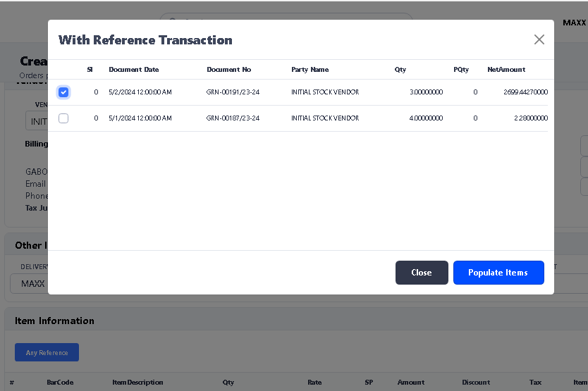Click the Party Name column header
Viewport: 588px width, 391px height.
click(x=310, y=70)
